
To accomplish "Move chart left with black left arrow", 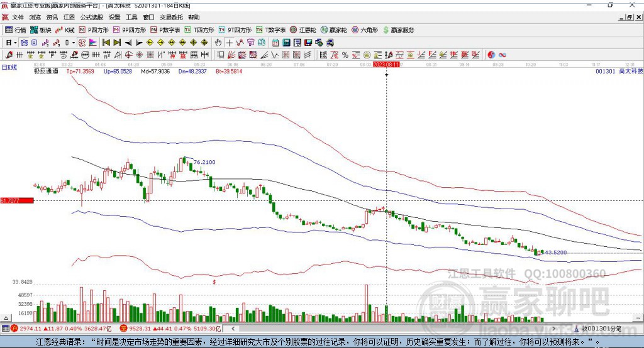I will pos(128,43).
